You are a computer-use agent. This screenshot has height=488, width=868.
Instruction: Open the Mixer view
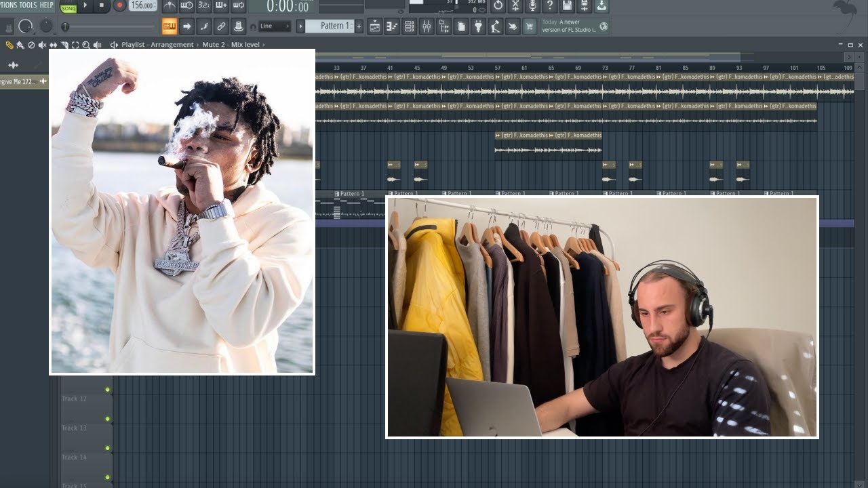coord(427,26)
